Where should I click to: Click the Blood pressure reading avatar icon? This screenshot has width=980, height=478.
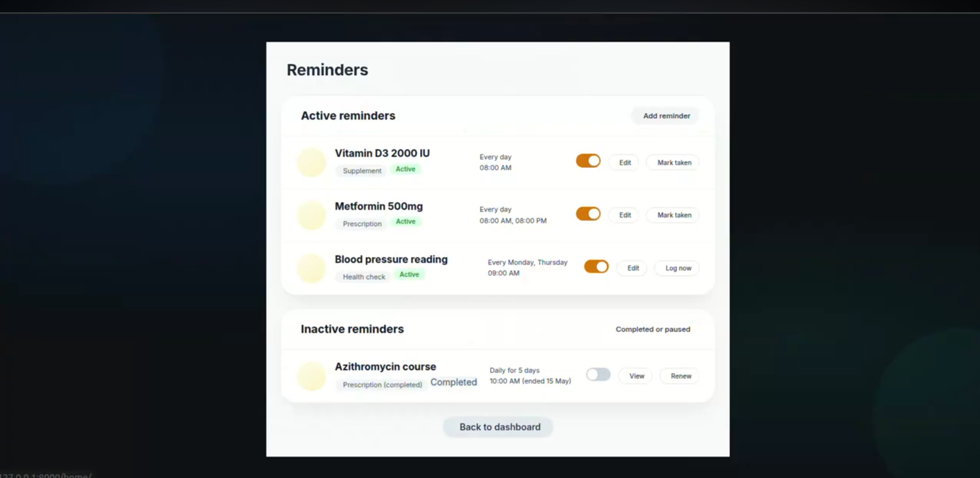312,268
